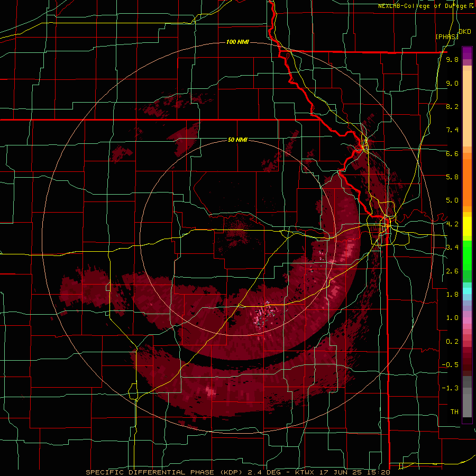Select the cyan segment of color bar
Viewport: 476px width, 476px height.
(467, 291)
